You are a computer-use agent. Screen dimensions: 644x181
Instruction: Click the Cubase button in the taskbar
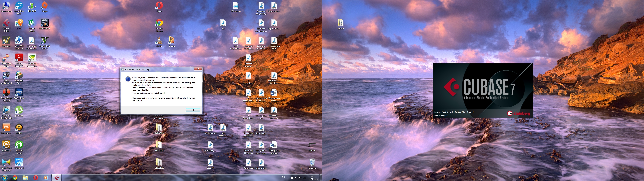(57, 178)
